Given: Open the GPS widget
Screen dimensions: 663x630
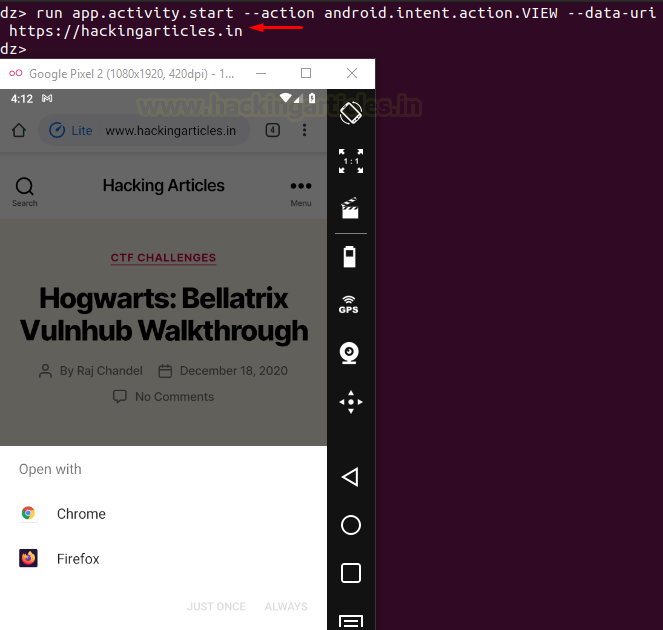Looking at the screenshot, I should (x=348, y=305).
